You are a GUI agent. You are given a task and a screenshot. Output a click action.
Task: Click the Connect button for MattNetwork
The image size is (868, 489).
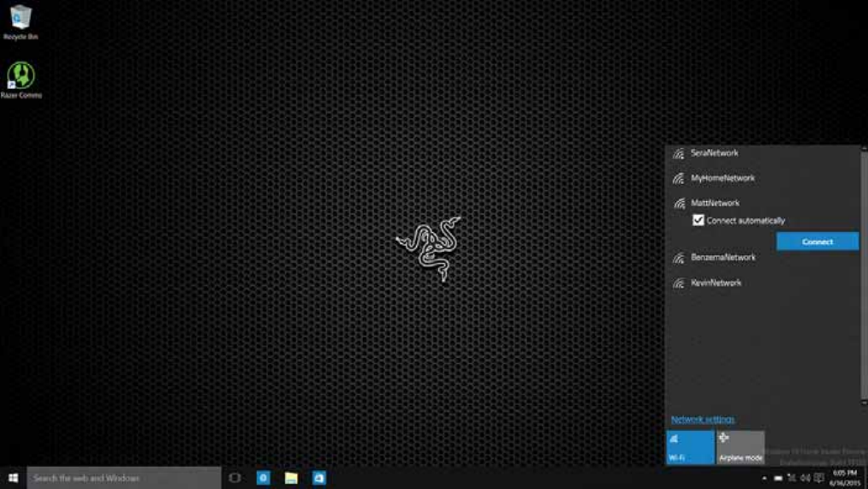(817, 242)
